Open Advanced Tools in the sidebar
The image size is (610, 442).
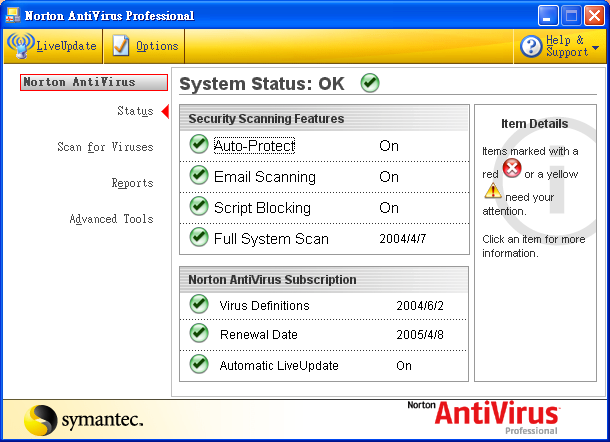[x=111, y=219]
